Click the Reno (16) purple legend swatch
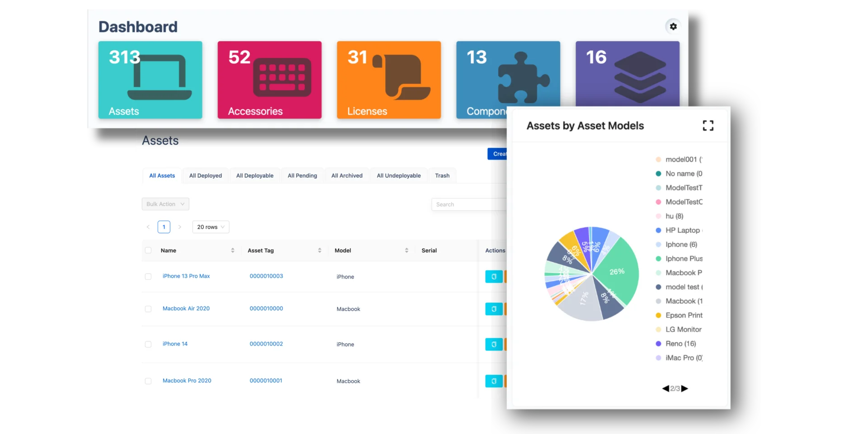Image resolution: width=868 pixels, height=434 pixels. tap(658, 344)
